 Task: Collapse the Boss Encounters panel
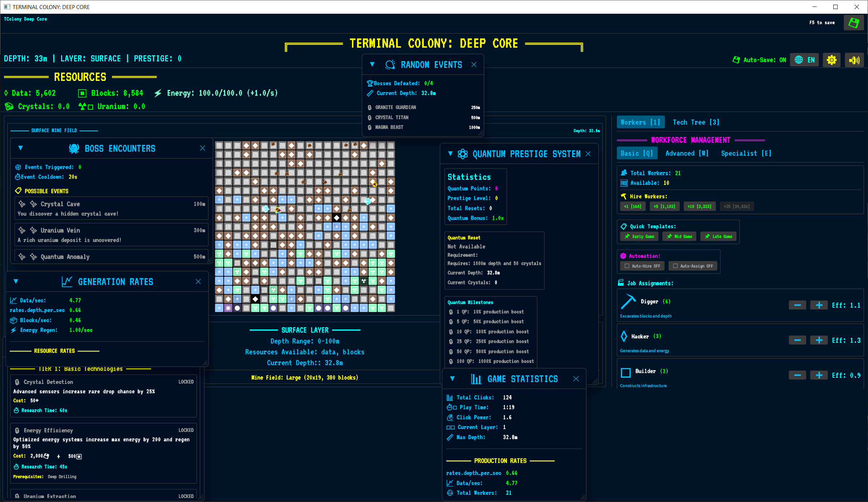coord(21,148)
